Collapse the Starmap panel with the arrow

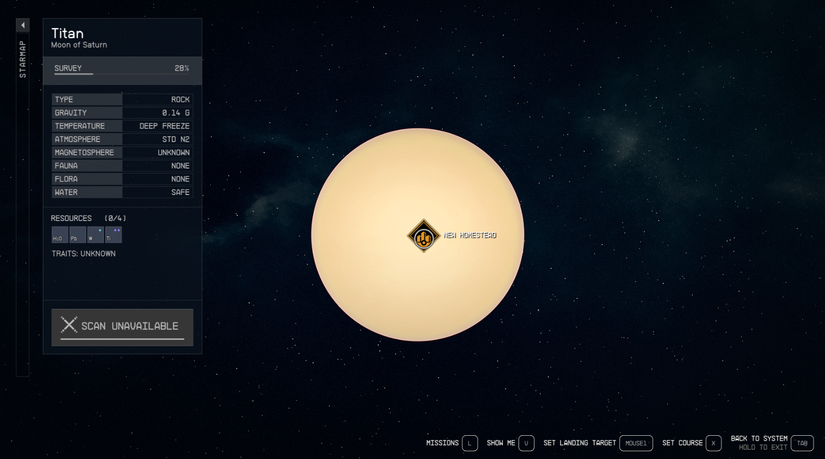23,25
